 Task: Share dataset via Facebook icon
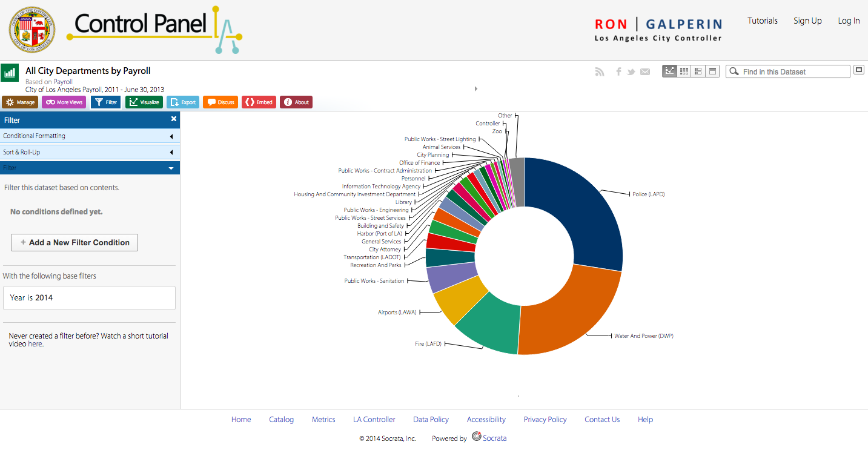(618, 71)
